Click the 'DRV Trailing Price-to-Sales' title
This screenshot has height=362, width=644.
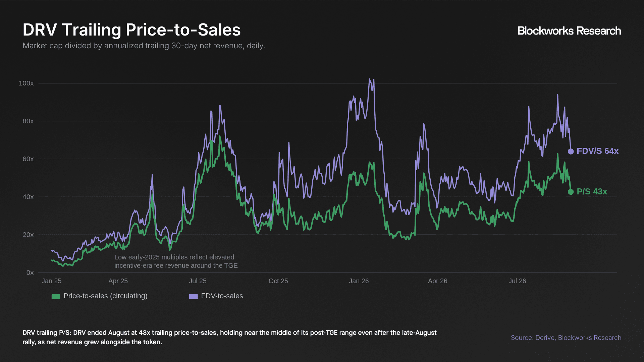pyautogui.click(x=131, y=30)
